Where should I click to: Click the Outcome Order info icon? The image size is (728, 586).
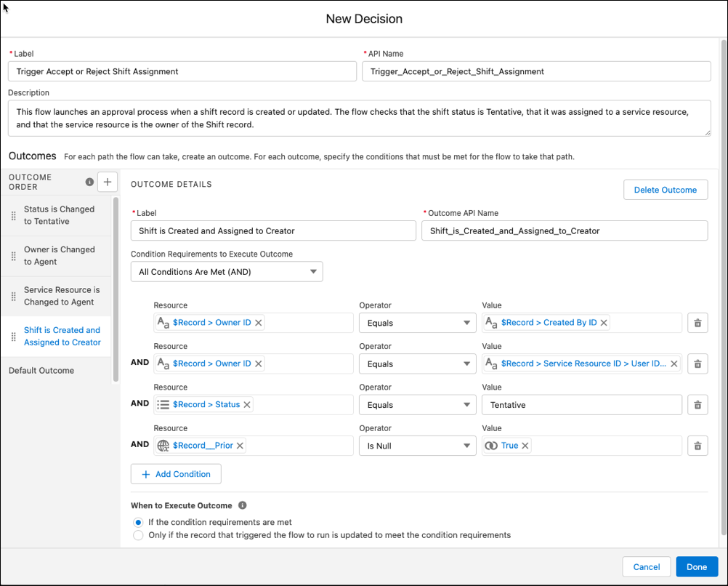click(x=89, y=182)
